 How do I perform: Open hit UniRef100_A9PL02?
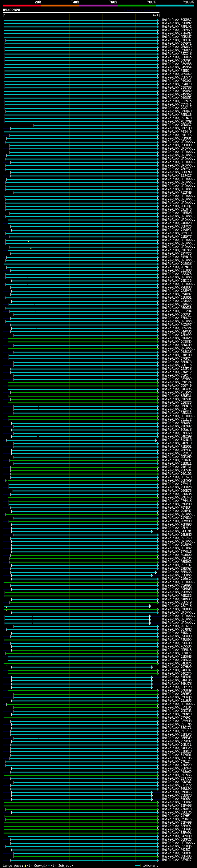point(176,26)
